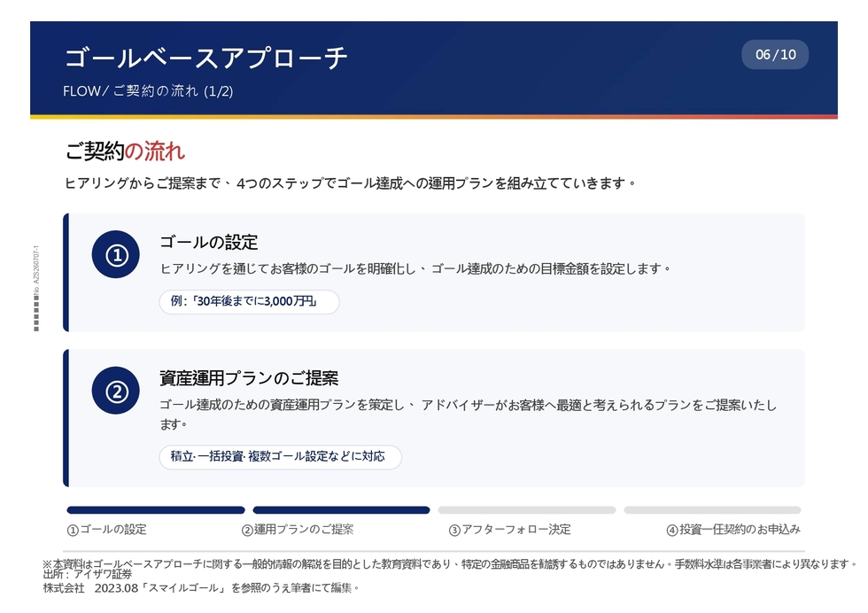868x613 pixels.
Task: Click the 積立·一括投資·複数ゴール設定などに対応 pill
Action: point(280,457)
